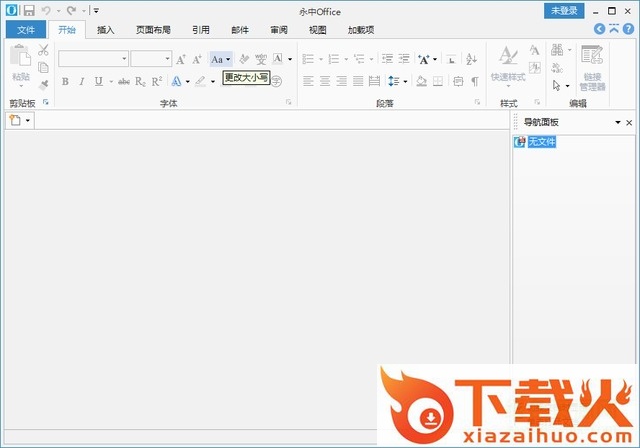640x448 pixels.
Task: Click the Cut scissors icon
Action: 43,50
